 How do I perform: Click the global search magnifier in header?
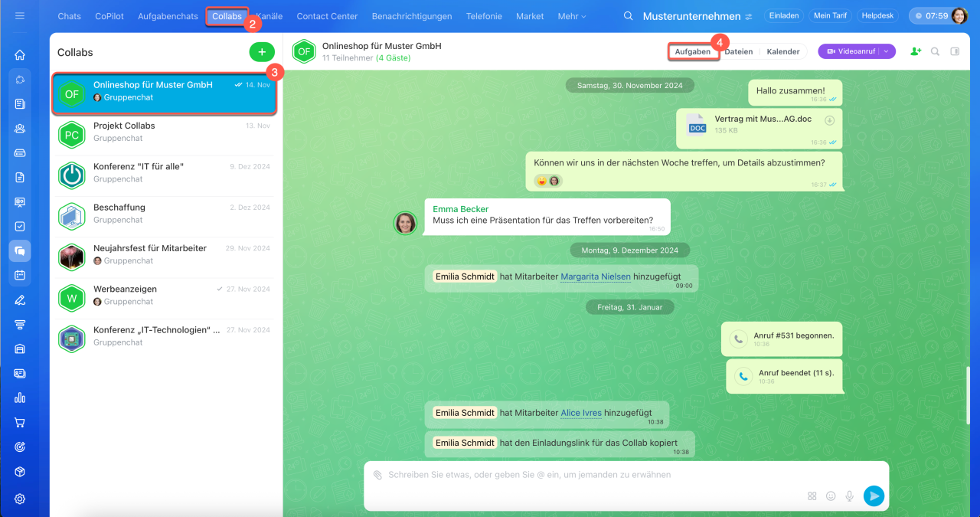click(629, 16)
